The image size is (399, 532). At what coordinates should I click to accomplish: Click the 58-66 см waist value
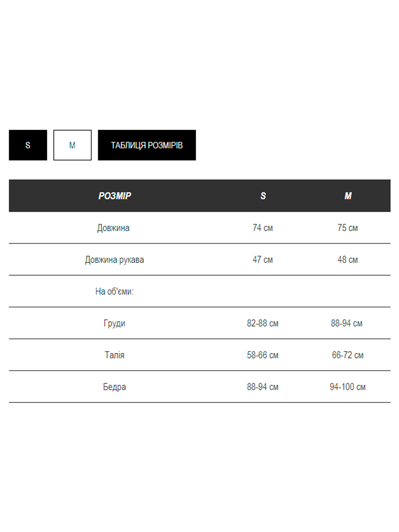click(x=263, y=355)
